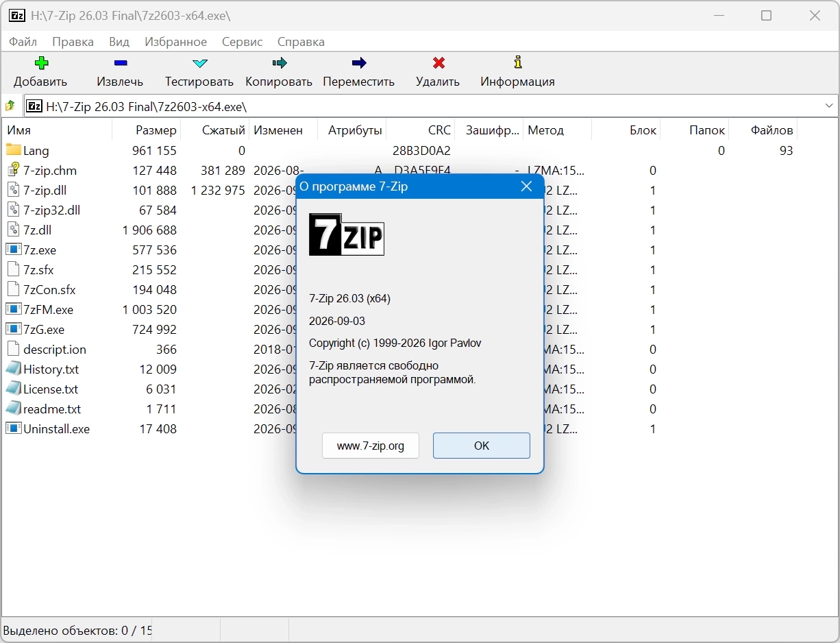Viewport: 840px width, 643px height.
Task: Sort the list by Имя column header
Action: 58,130
